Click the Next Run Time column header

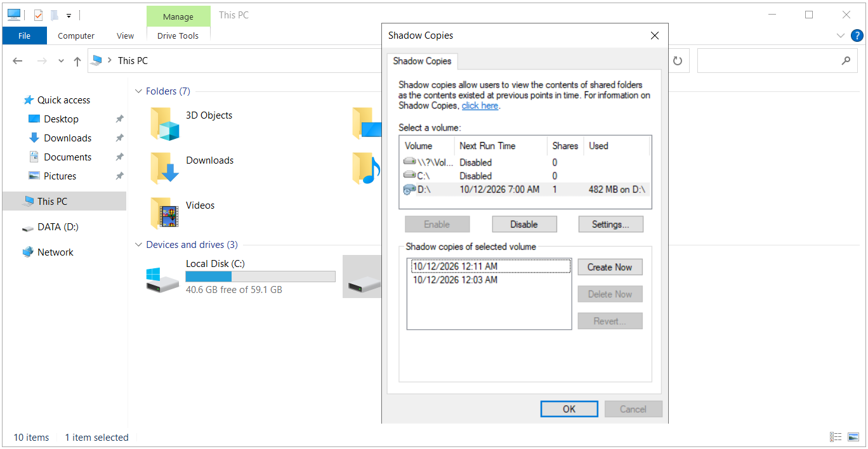click(501, 146)
